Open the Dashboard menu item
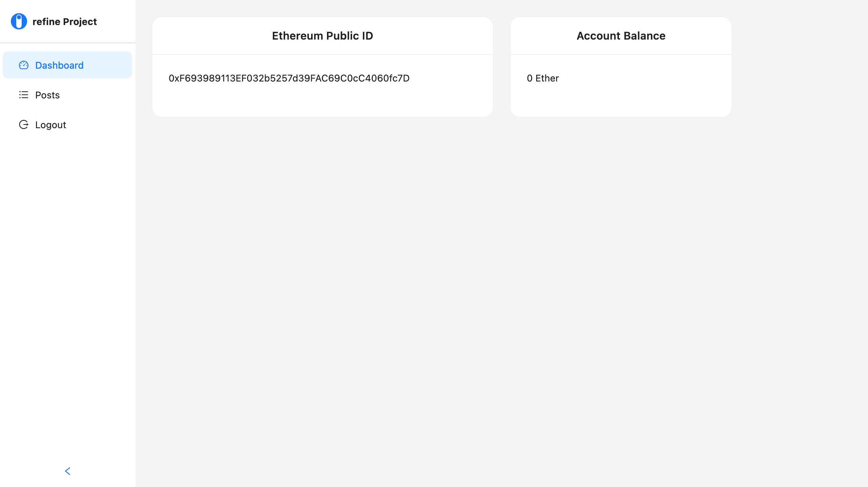Image resolution: width=868 pixels, height=487 pixels. (67, 65)
